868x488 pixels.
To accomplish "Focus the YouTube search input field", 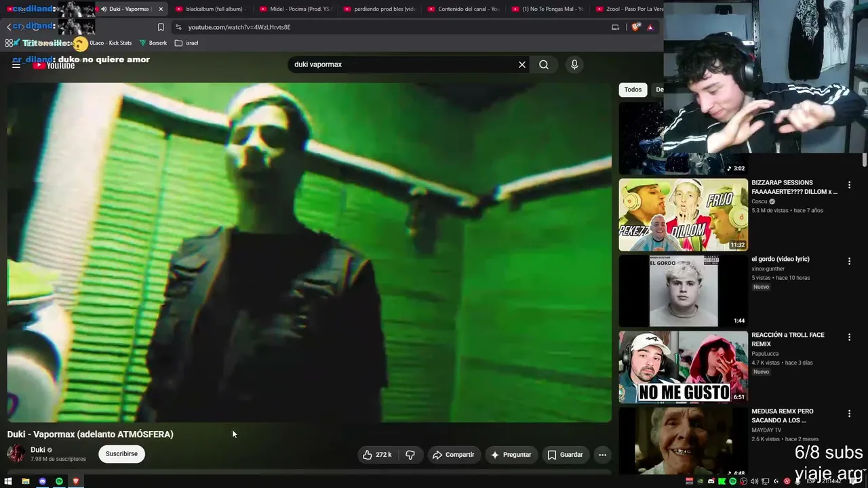I will (403, 64).
